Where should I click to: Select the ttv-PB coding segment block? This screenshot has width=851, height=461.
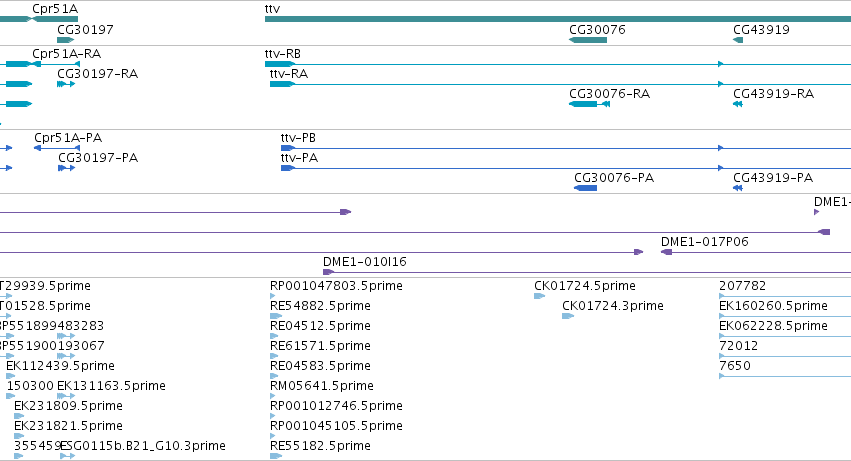point(288,148)
